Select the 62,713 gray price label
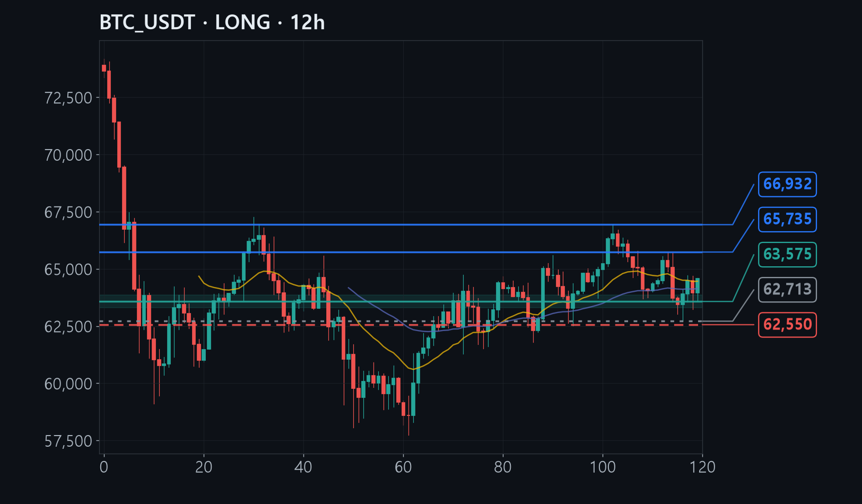The image size is (862, 504). point(787,289)
